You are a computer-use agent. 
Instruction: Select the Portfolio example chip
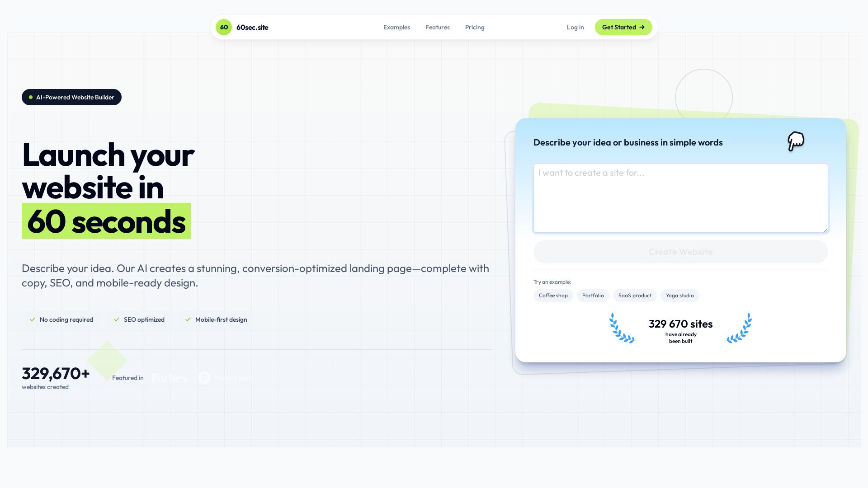[593, 296]
